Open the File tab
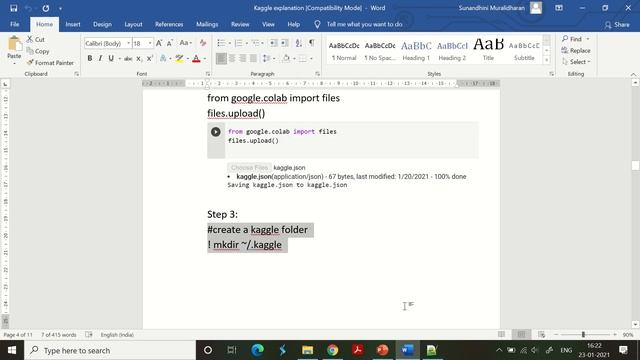 15,24
